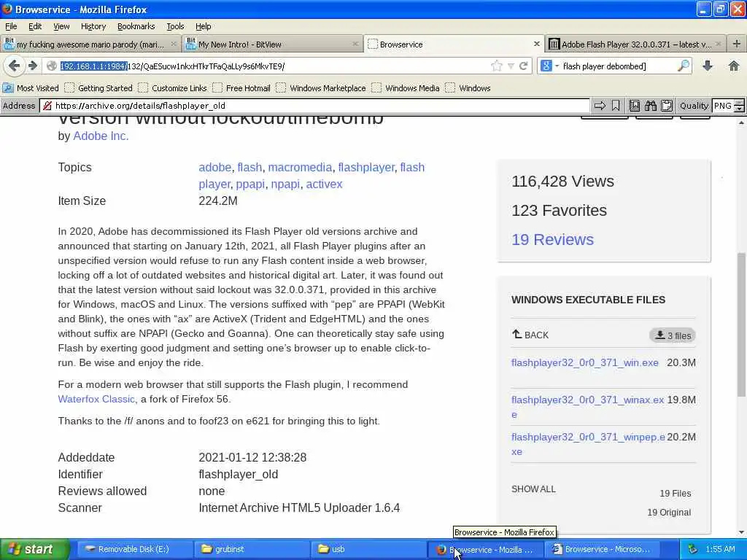Download flashplayer32_0r0_371_win.exe
This screenshot has width=747, height=560.
pyautogui.click(x=584, y=363)
